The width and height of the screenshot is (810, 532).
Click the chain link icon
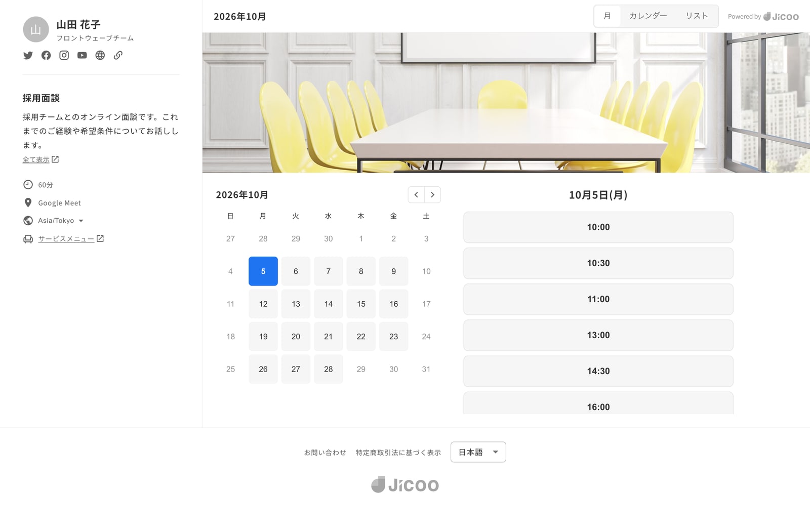pyautogui.click(x=118, y=55)
